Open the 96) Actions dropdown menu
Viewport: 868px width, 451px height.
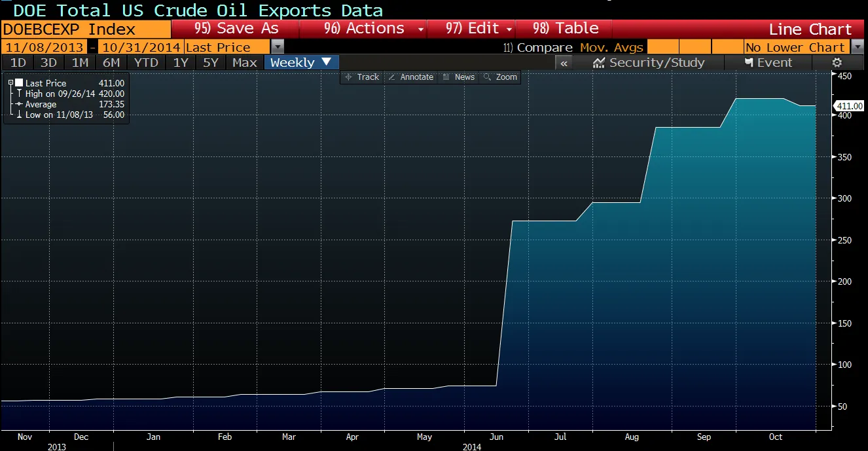(x=363, y=29)
